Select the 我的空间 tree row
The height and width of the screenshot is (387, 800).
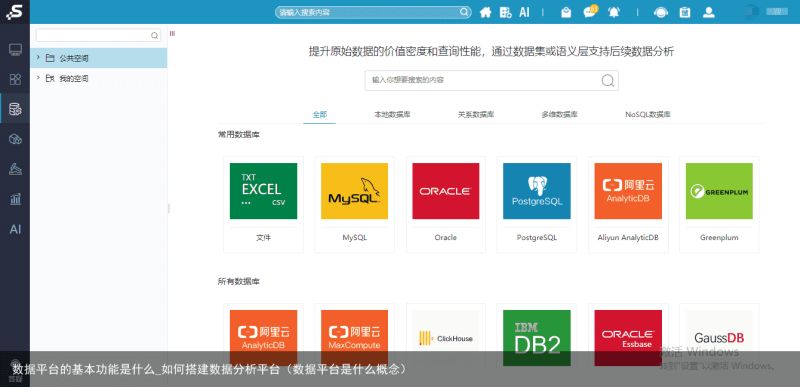coord(98,79)
